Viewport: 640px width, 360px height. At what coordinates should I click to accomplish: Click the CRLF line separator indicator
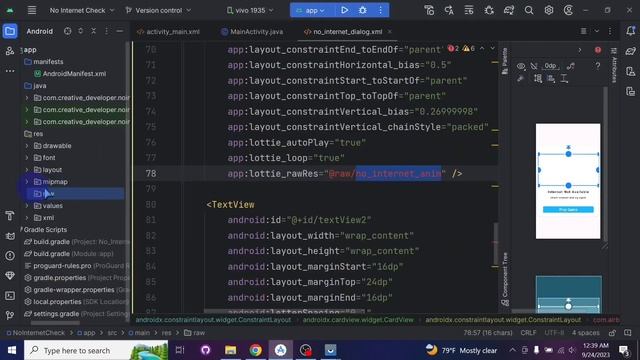tap(528, 333)
